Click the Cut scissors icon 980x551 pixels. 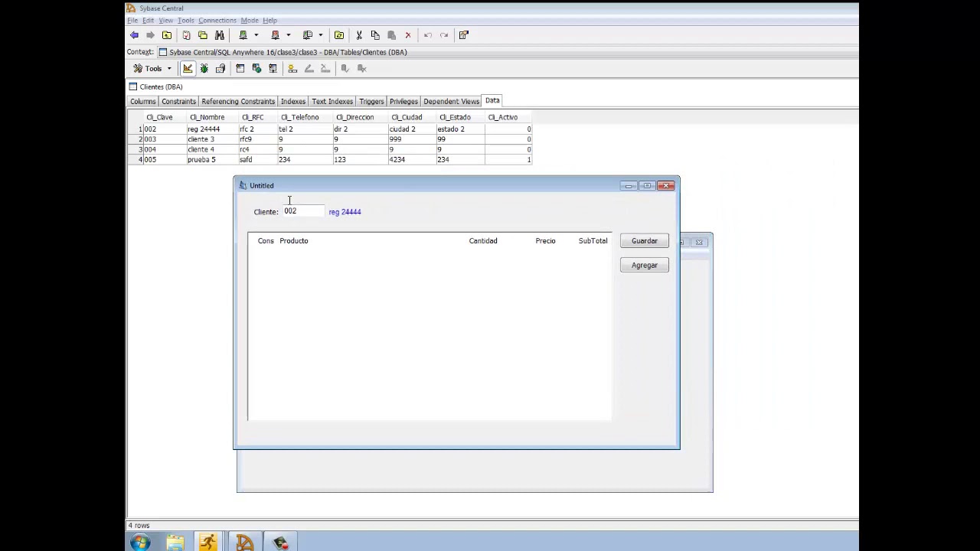pos(359,35)
